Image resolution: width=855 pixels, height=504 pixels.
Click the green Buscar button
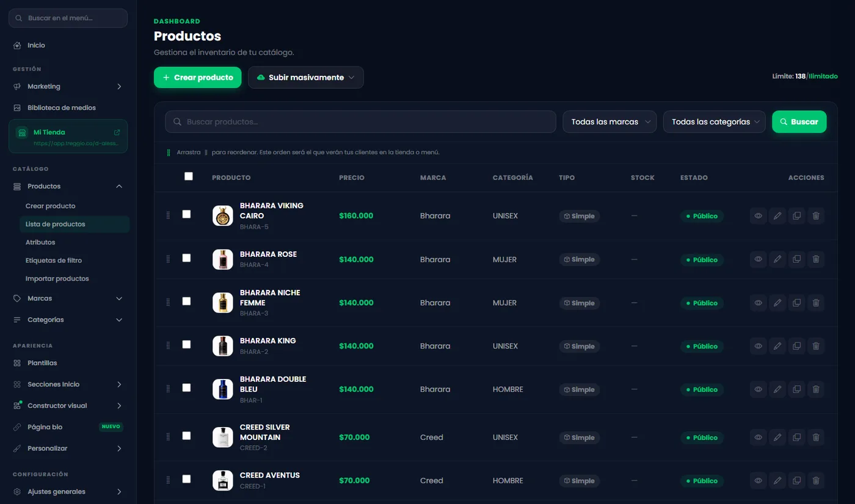799,121
